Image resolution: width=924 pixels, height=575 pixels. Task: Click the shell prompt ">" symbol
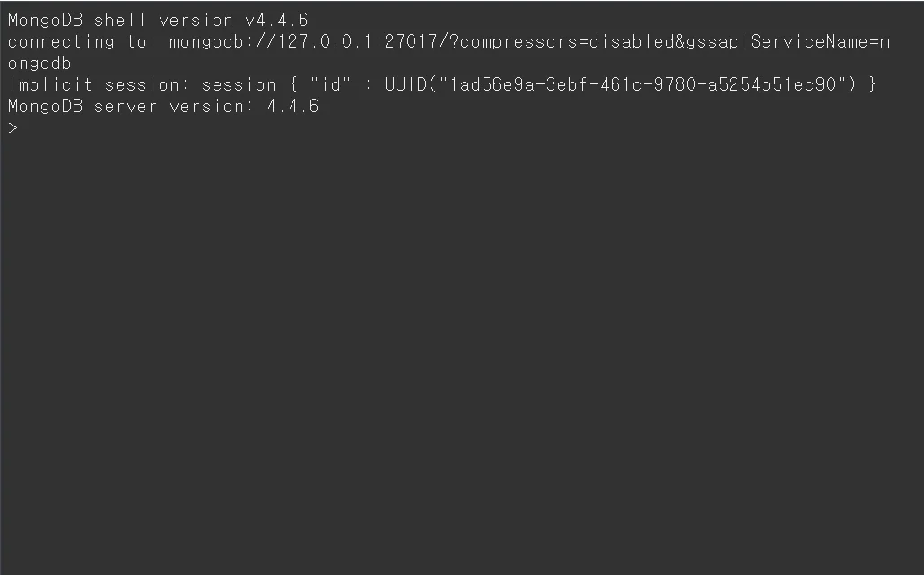tap(13, 128)
